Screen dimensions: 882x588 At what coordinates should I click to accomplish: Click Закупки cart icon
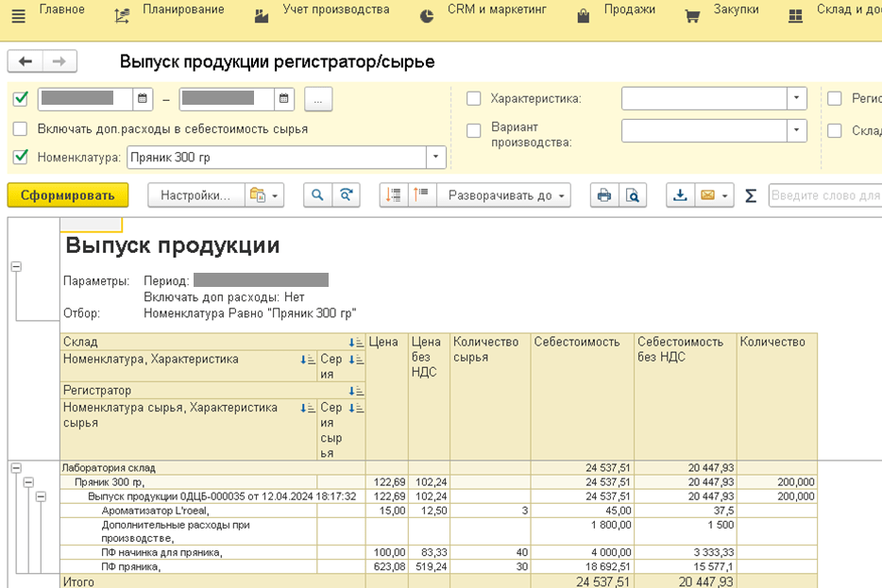[x=692, y=16]
